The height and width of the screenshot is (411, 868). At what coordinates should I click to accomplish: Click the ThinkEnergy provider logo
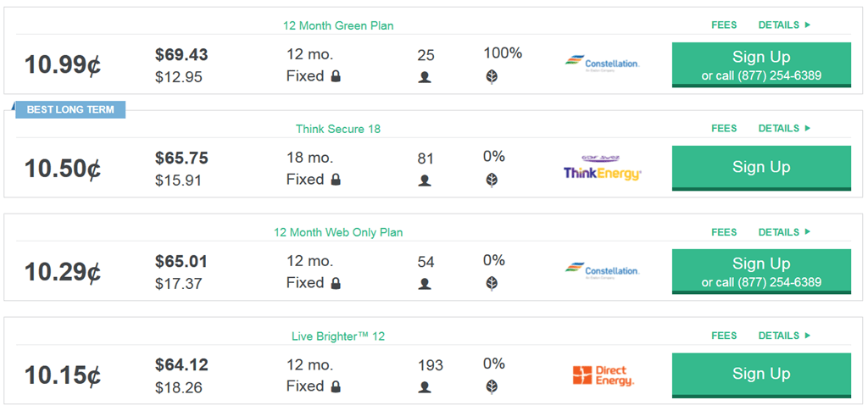click(603, 168)
